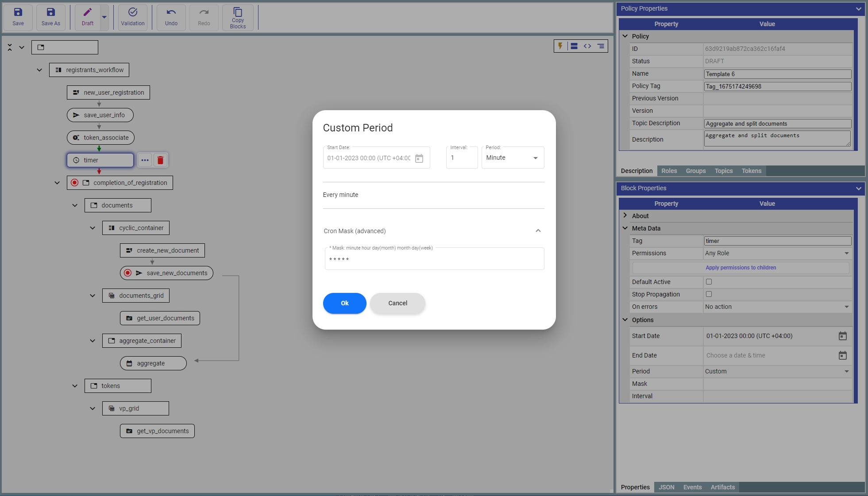Switch to the Roles tab
868x496 pixels.
point(669,171)
